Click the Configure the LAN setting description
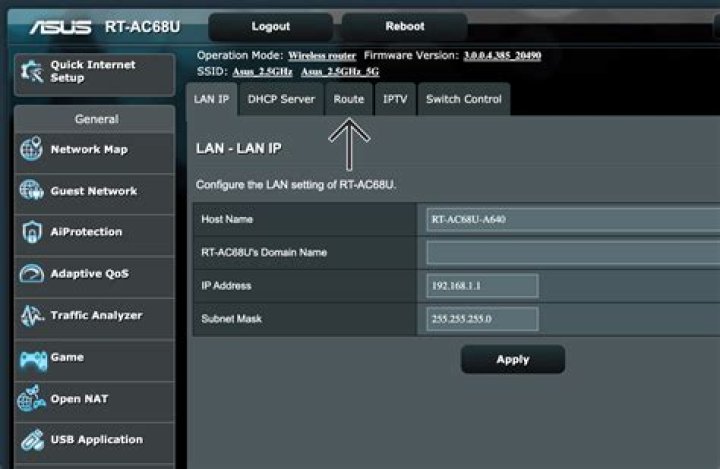This screenshot has height=469, width=720. (x=296, y=185)
